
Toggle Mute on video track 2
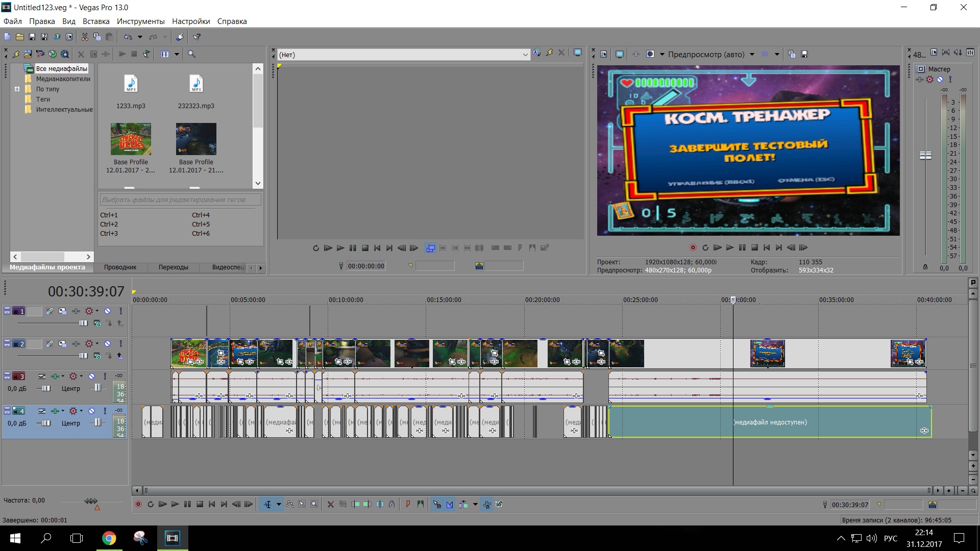[107, 343]
